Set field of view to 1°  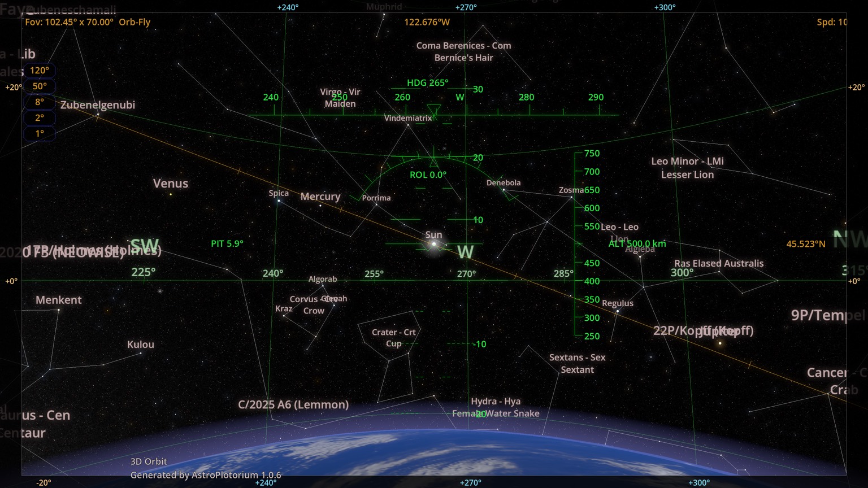40,134
